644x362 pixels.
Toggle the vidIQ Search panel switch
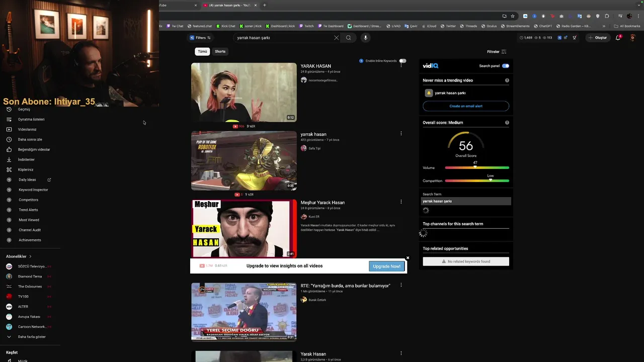coord(506,66)
